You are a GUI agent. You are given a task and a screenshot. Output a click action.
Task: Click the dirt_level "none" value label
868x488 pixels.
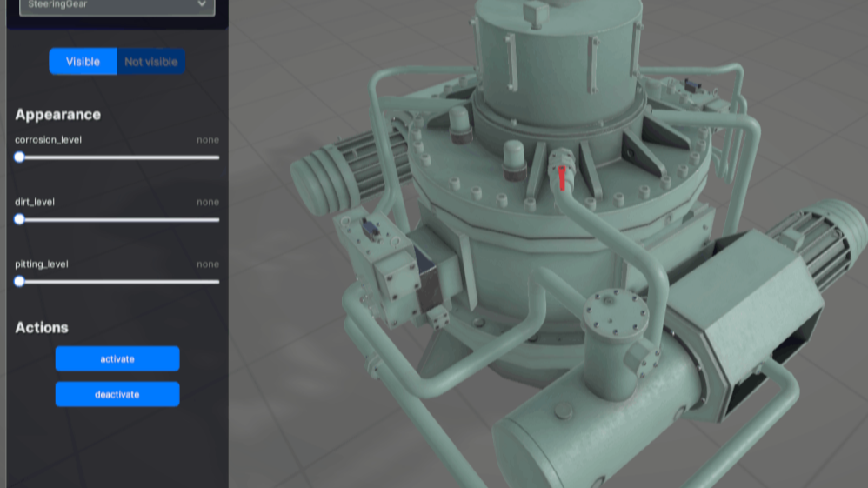click(x=207, y=202)
